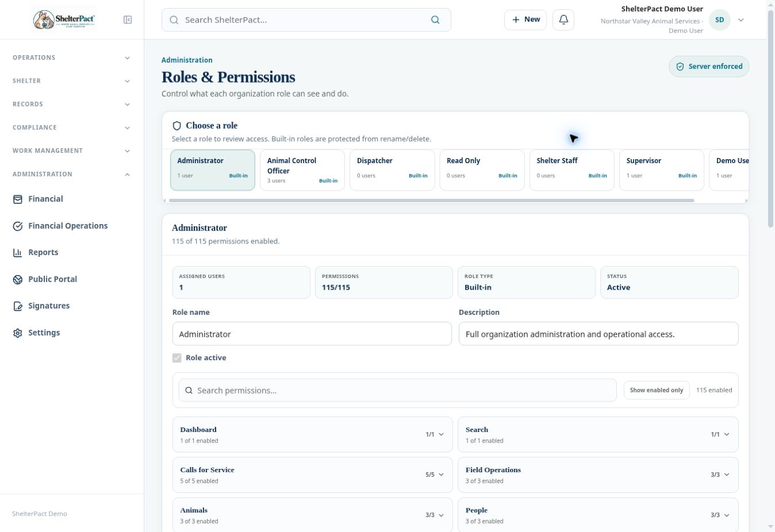
Task: Click the Financial sidebar icon
Action: [18, 199]
